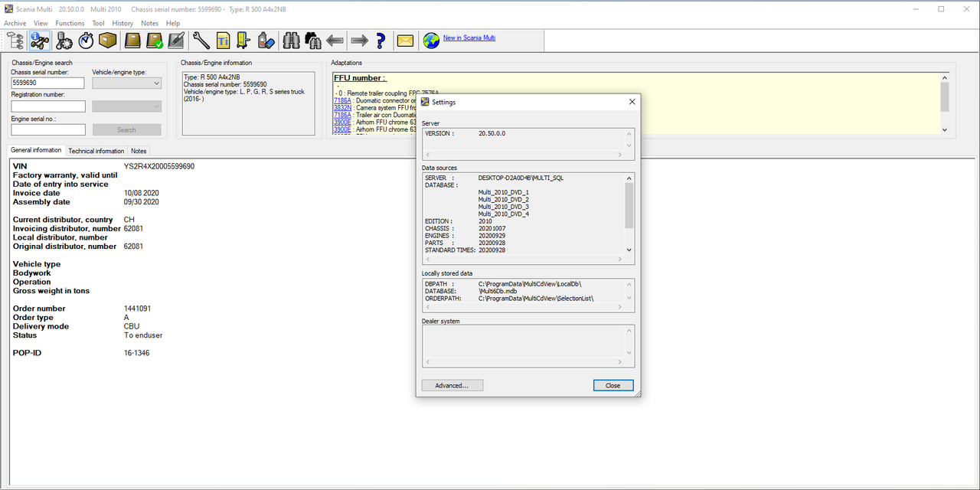This screenshot has height=490, width=980.
Task: Open FFU link 7186A Trailer air con
Action: point(342,115)
